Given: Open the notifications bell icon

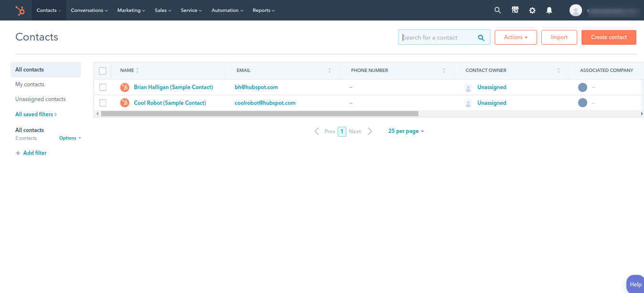Looking at the screenshot, I should click(x=549, y=10).
